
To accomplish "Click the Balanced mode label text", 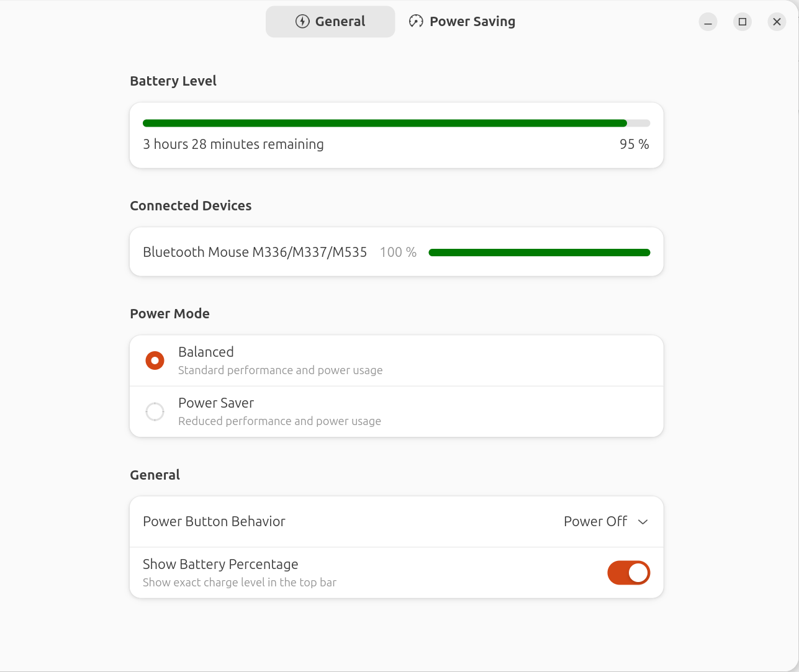I will point(206,352).
